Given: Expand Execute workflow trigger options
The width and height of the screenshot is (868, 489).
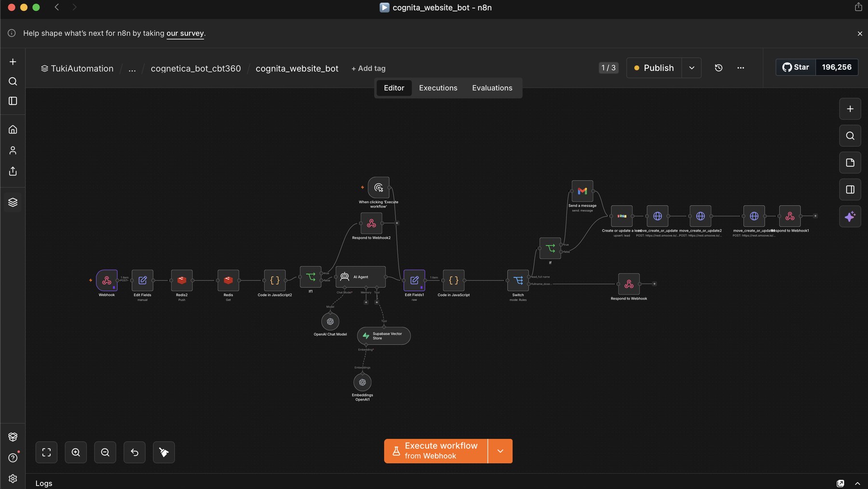Looking at the screenshot, I should pyautogui.click(x=500, y=451).
